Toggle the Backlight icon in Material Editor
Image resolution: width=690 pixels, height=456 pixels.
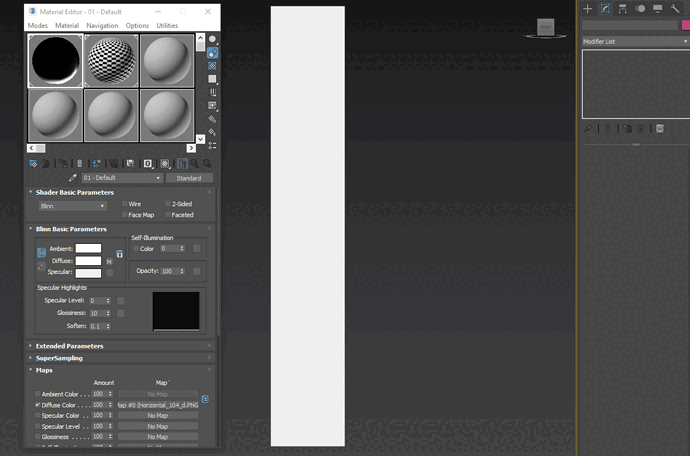click(212, 53)
